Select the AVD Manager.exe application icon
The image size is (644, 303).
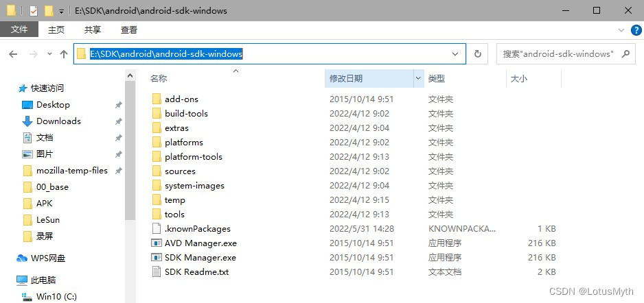[x=157, y=243]
